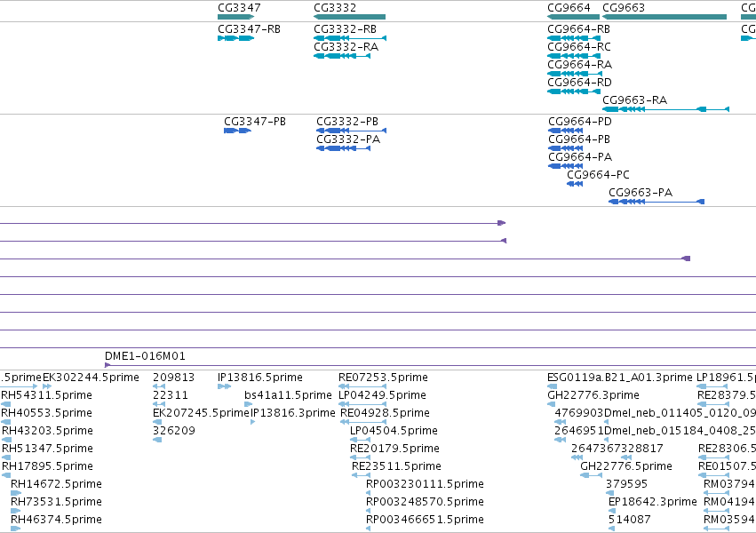
Task: Click the RH54311.5prime EST label
Action: click(x=46, y=395)
